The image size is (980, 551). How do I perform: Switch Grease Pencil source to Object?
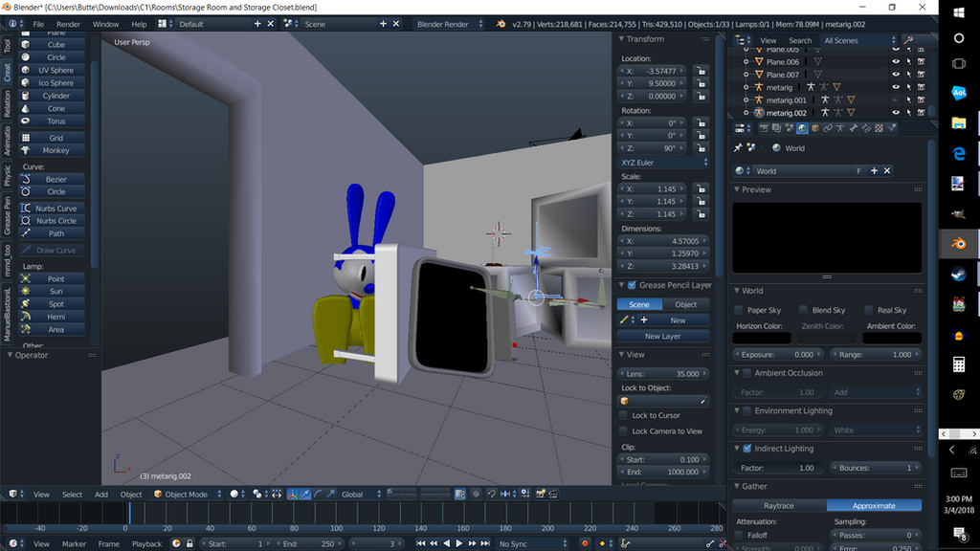coord(685,304)
